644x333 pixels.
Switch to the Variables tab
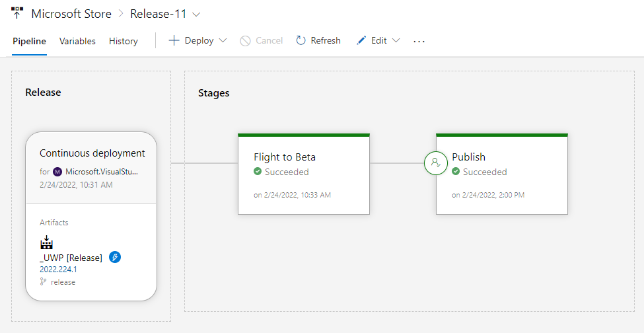click(77, 41)
